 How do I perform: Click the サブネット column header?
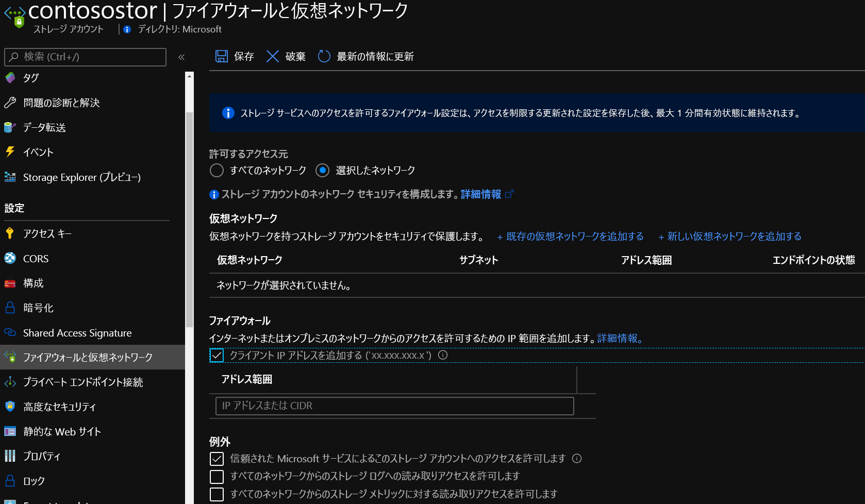479,260
